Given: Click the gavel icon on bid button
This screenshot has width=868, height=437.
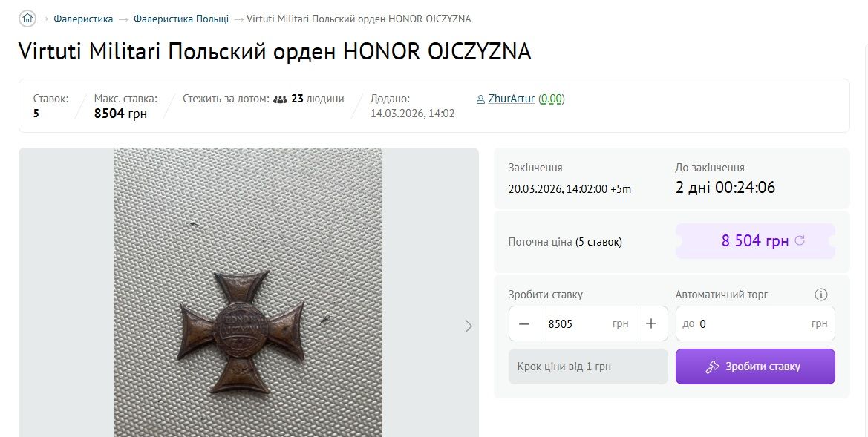Looking at the screenshot, I should tap(713, 367).
